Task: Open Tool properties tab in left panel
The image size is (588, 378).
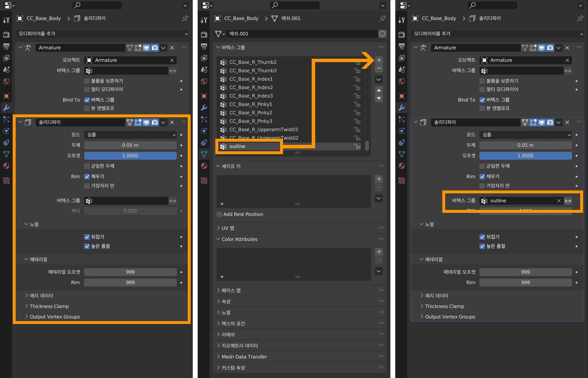Action: pyautogui.click(x=6, y=20)
